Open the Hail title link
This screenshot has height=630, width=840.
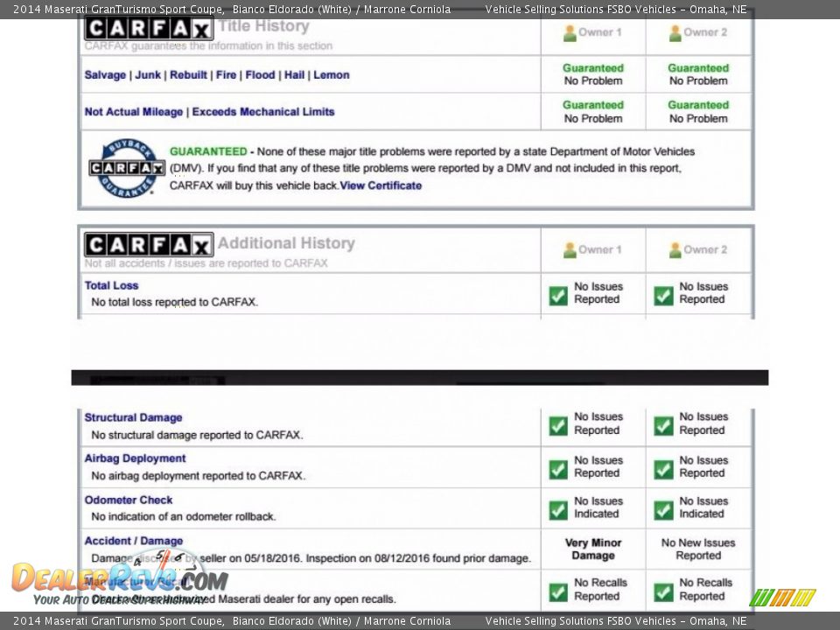click(x=294, y=75)
